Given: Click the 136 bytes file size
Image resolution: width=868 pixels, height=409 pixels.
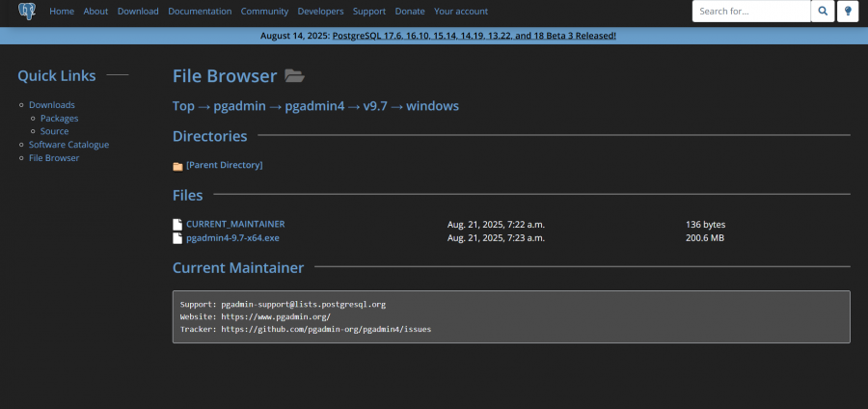Looking at the screenshot, I should (x=705, y=225).
